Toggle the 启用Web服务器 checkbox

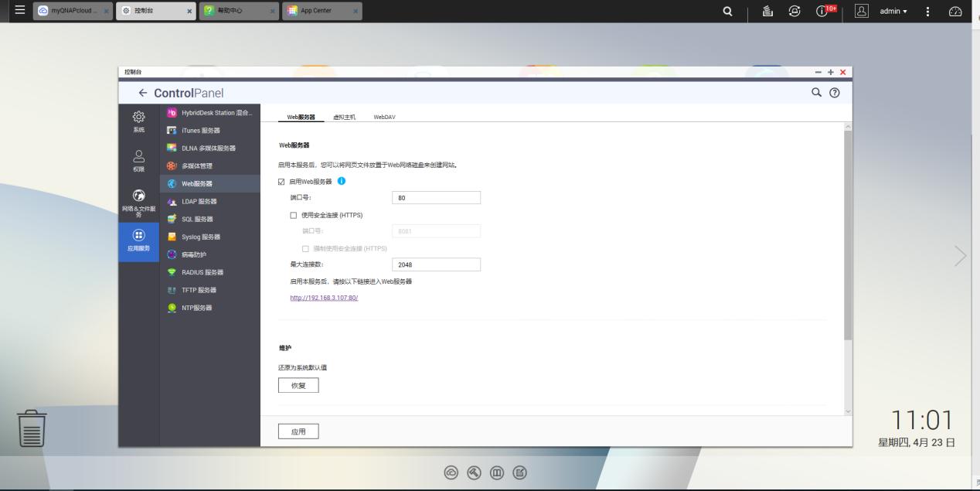[281, 182]
